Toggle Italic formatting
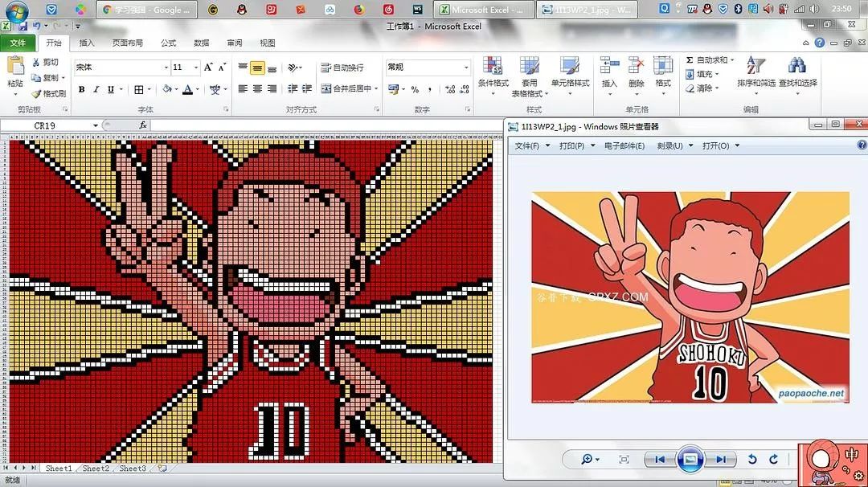This screenshot has height=487, width=868. click(96, 89)
